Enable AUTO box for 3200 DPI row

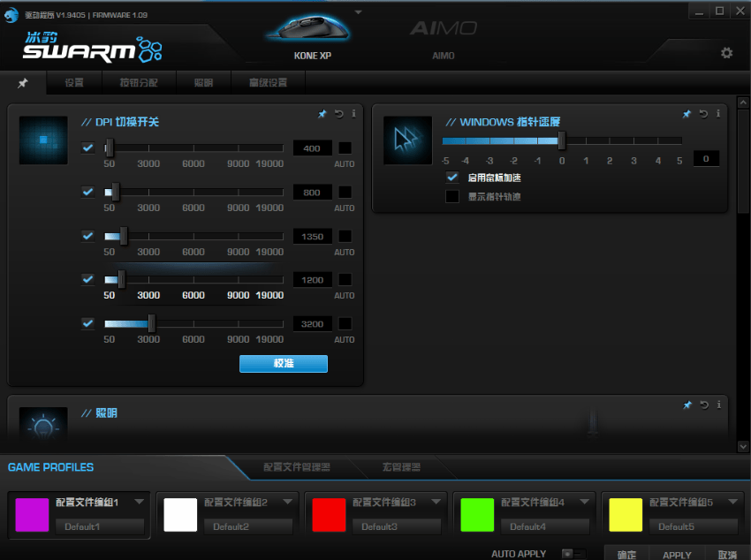(345, 323)
